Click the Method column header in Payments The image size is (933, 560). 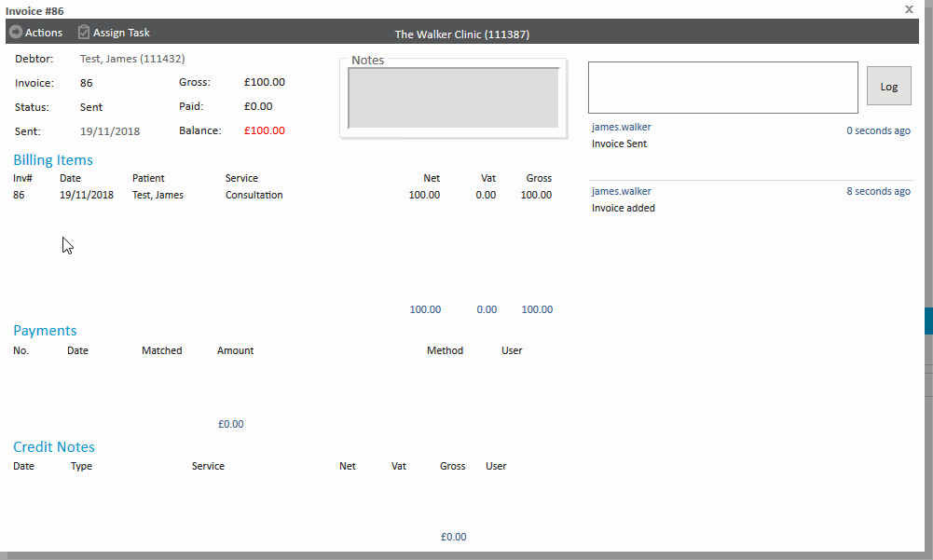pyautogui.click(x=445, y=350)
